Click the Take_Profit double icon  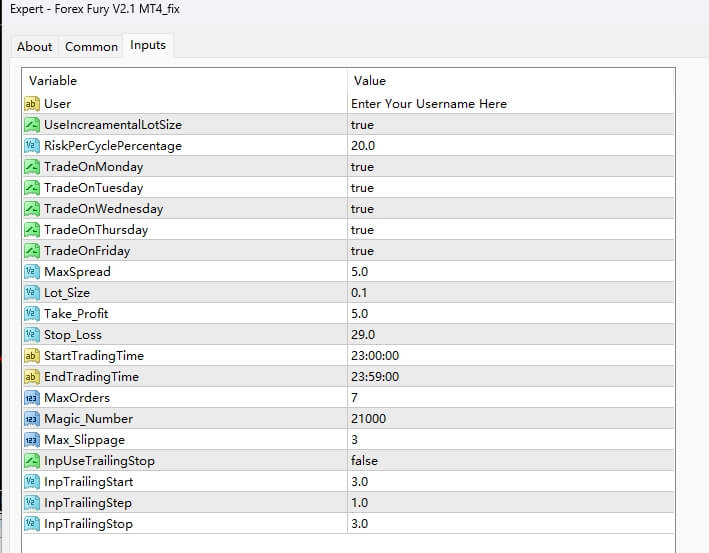point(32,314)
